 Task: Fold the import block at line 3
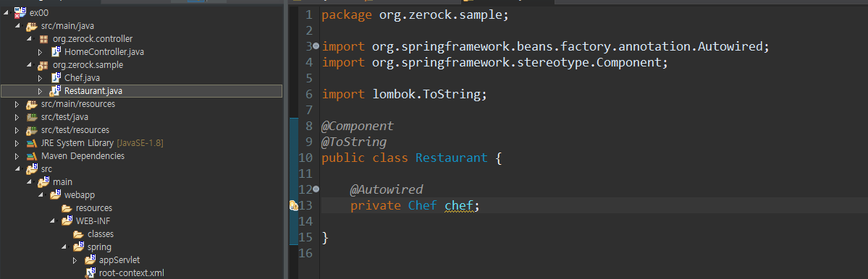pos(316,46)
